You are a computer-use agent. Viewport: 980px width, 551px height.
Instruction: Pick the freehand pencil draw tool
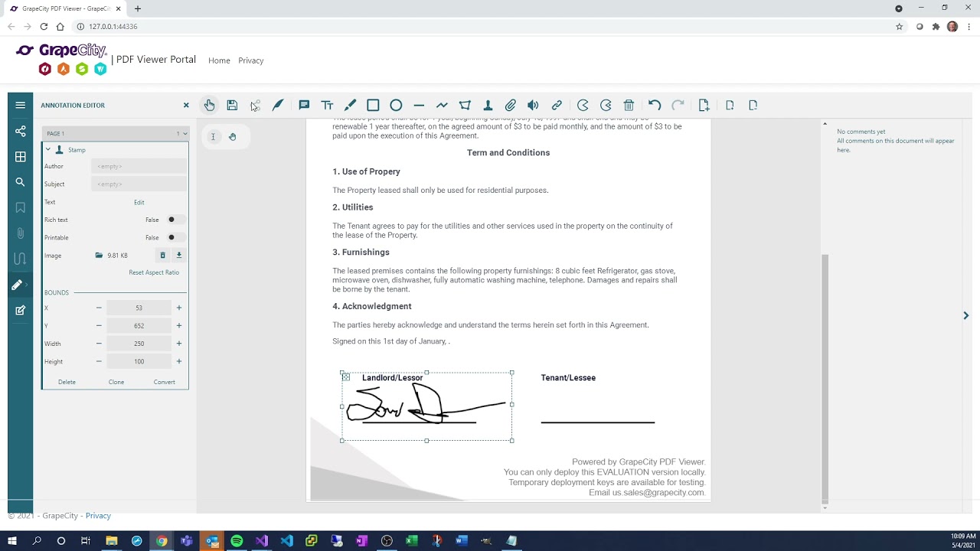pyautogui.click(x=350, y=105)
